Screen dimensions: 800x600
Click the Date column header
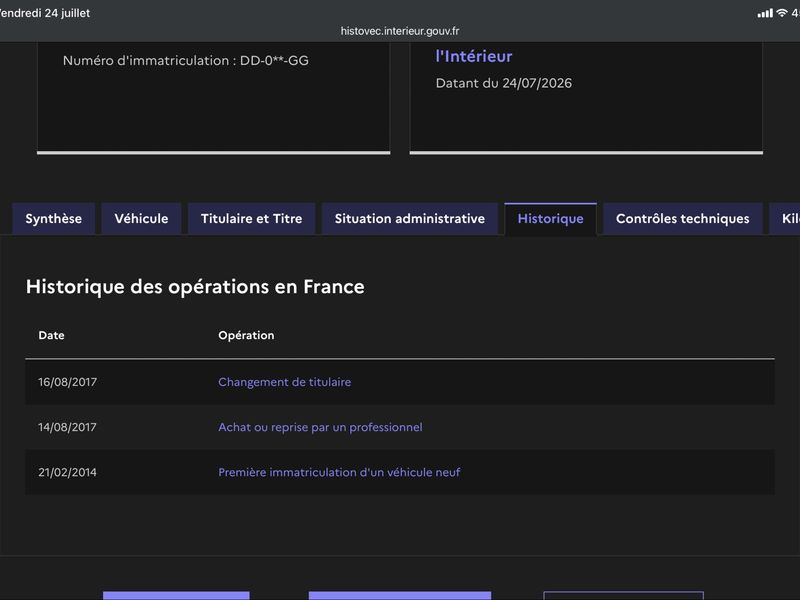coord(52,335)
